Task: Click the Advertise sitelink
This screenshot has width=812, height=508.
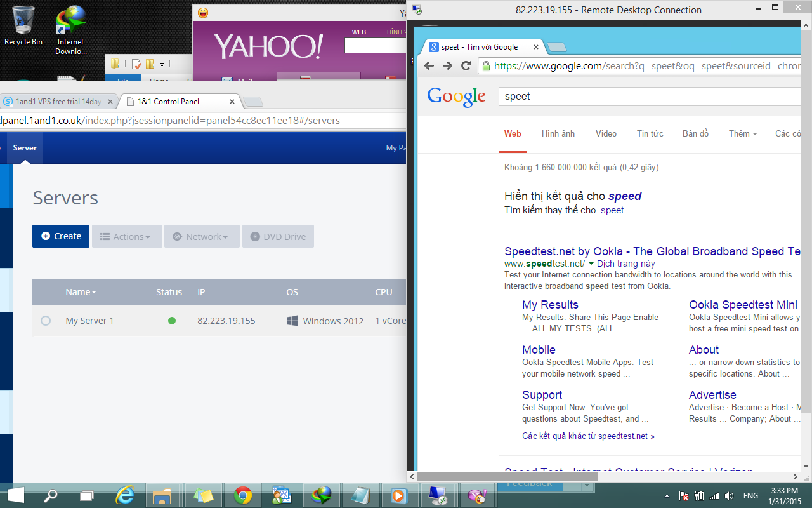Action: 712,395
